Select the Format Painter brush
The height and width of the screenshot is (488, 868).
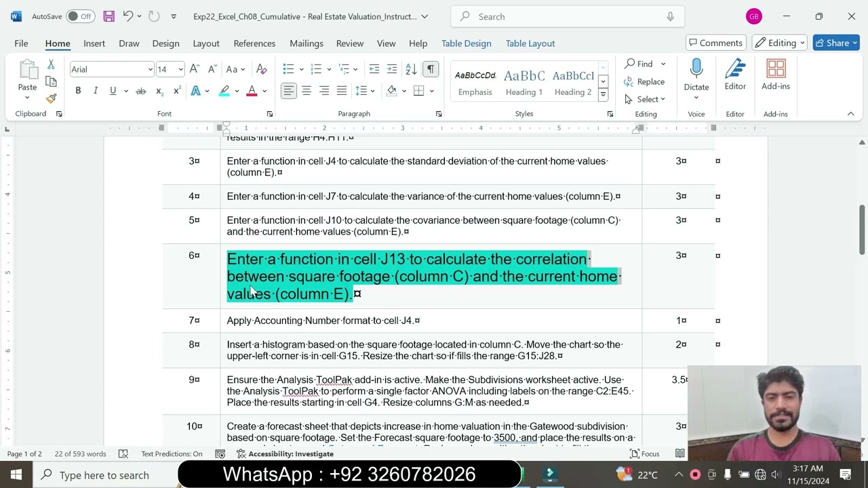tap(51, 98)
